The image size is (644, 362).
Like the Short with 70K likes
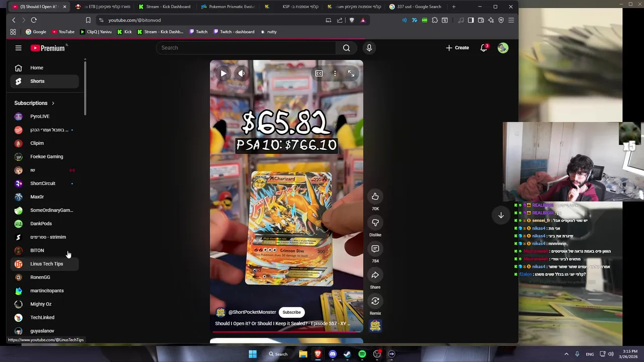tap(375, 196)
